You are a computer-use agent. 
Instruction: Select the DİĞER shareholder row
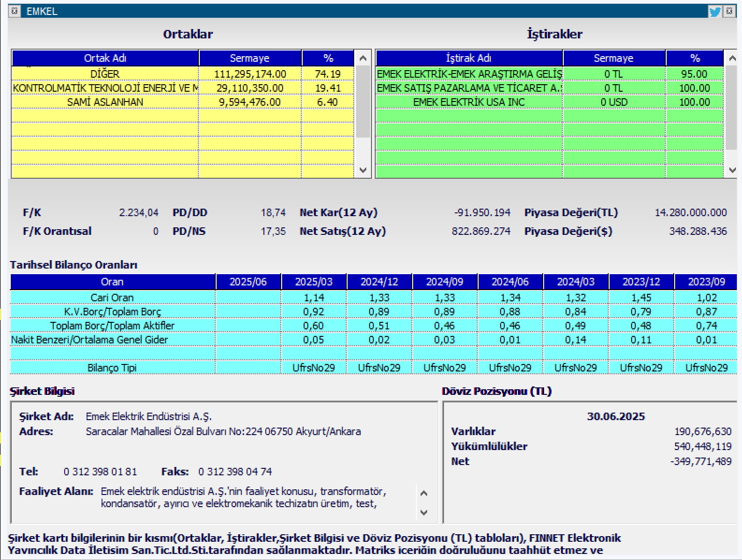(182, 74)
